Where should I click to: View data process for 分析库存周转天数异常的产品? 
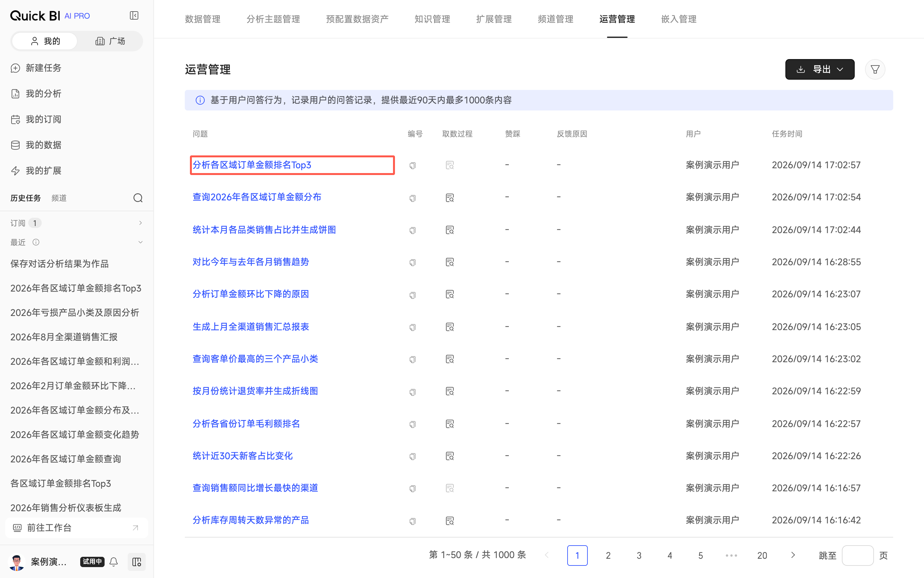(450, 521)
